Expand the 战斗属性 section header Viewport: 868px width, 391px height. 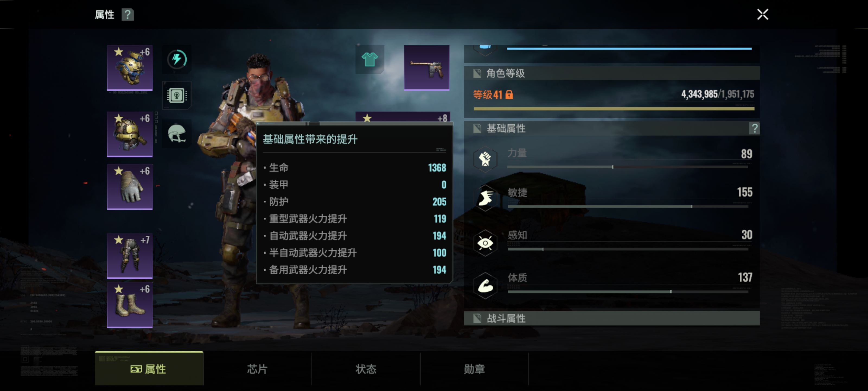[612, 318]
